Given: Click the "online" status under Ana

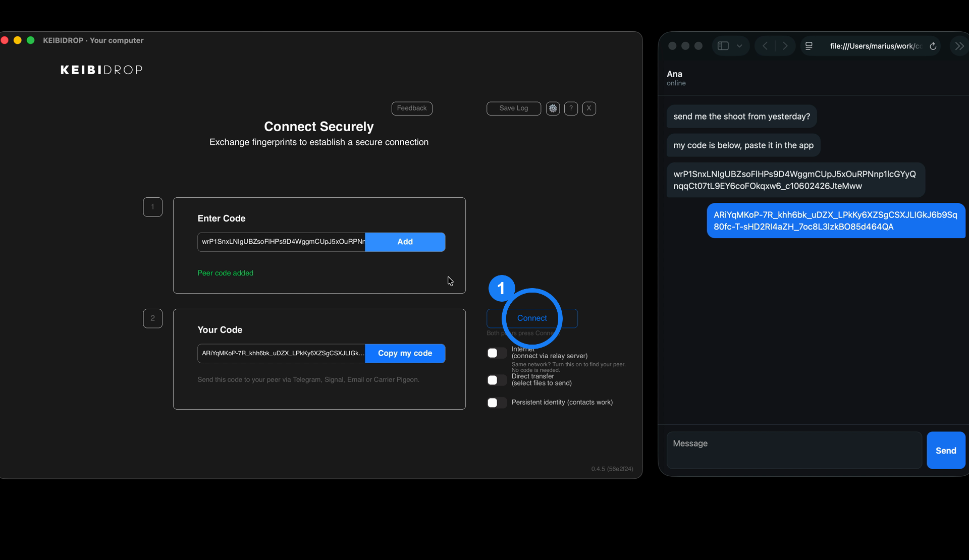Looking at the screenshot, I should point(676,83).
